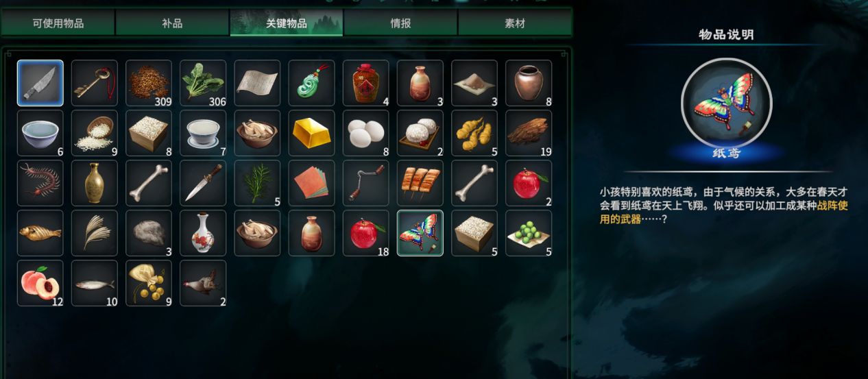
Task: Select the dried fish item
Action: pos(40,233)
